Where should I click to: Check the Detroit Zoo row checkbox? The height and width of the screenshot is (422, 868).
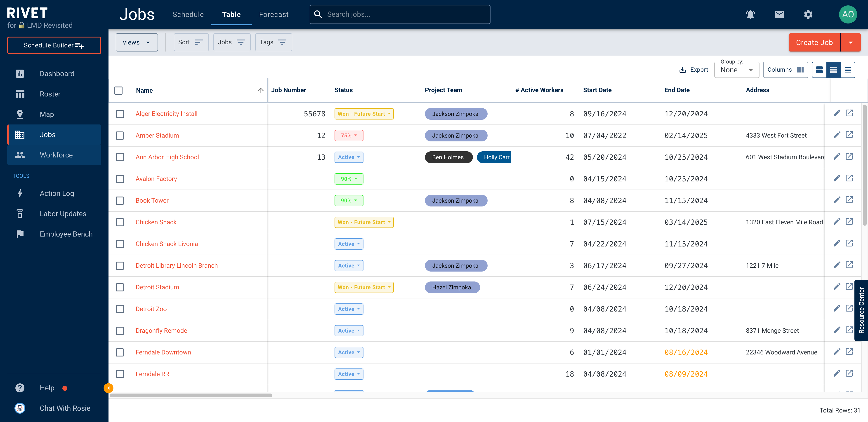click(x=120, y=309)
